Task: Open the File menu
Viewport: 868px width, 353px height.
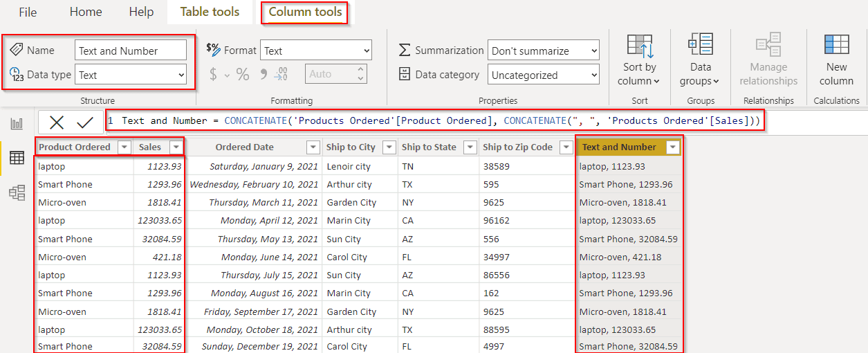Action: (x=28, y=12)
